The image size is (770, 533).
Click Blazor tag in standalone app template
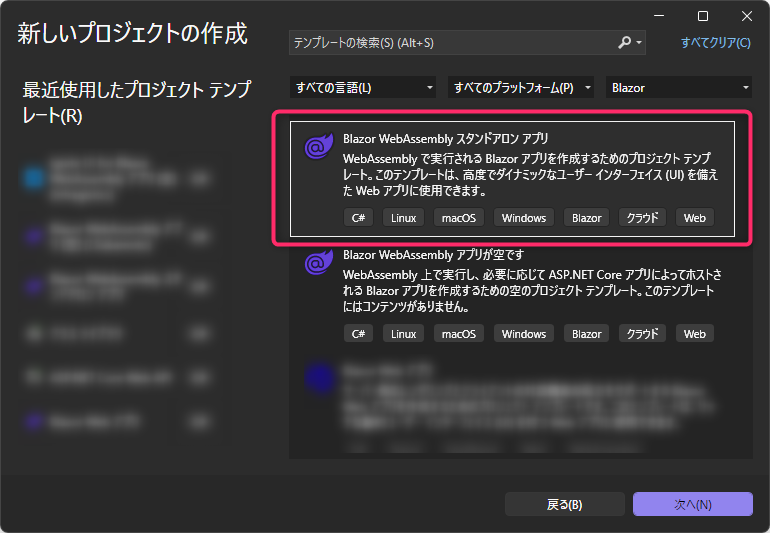click(x=586, y=218)
